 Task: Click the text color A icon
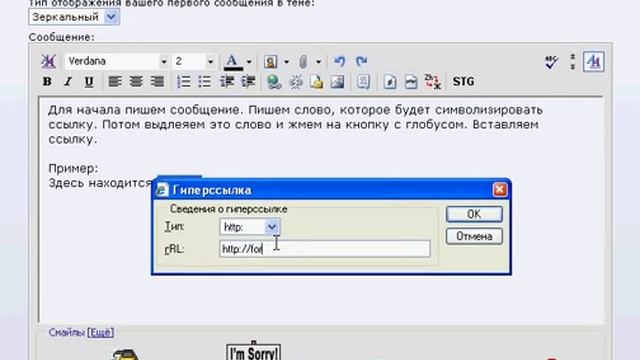[233, 62]
